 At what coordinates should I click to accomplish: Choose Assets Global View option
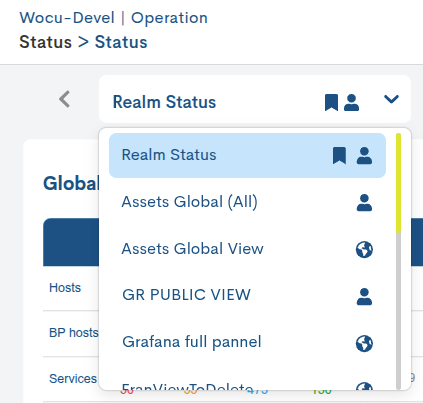pos(247,249)
